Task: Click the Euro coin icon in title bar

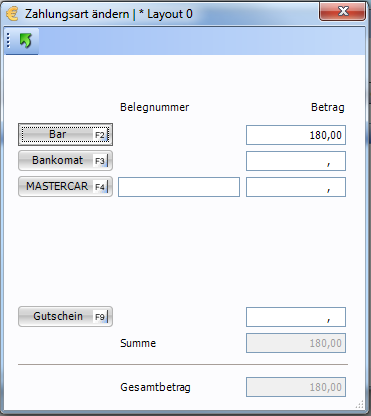Action: click(x=12, y=14)
